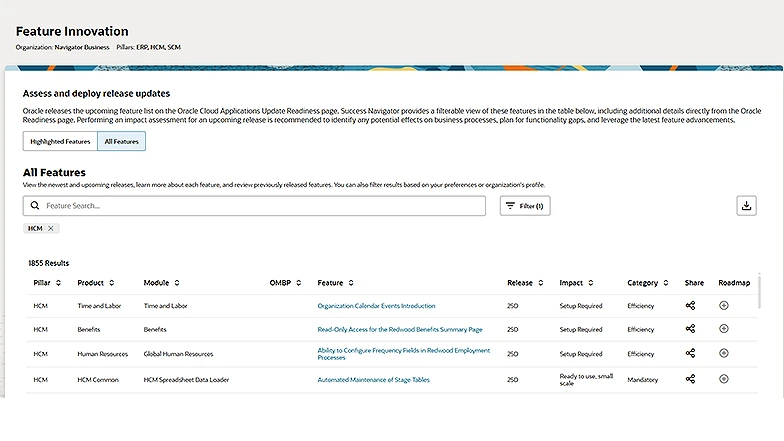Share the Read-Only Access Redwood Benefits feature
The image size is (784, 441).
coord(690,329)
